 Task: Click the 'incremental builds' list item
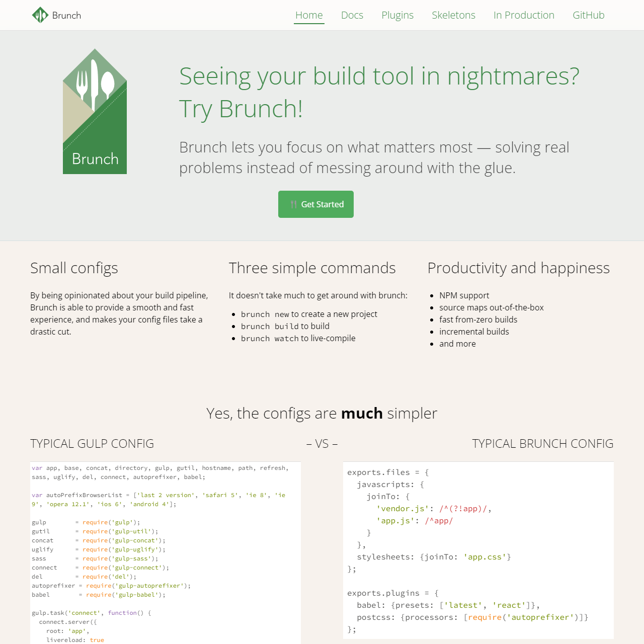coord(474,332)
